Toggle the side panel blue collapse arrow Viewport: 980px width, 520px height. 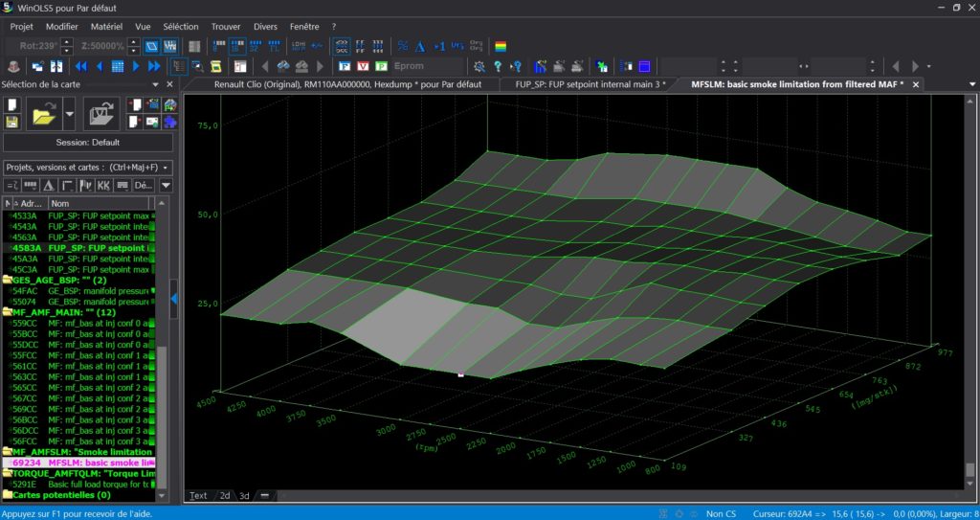pyautogui.click(x=174, y=299)
